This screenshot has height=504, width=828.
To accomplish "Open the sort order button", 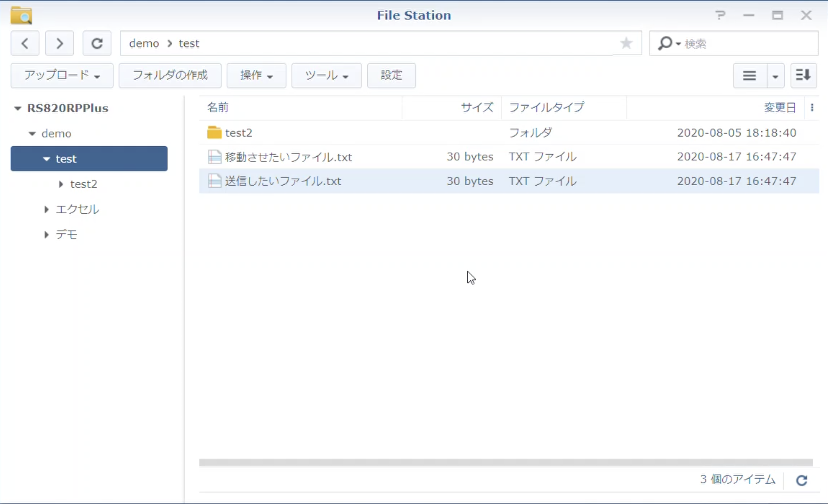I will point(803,76).
